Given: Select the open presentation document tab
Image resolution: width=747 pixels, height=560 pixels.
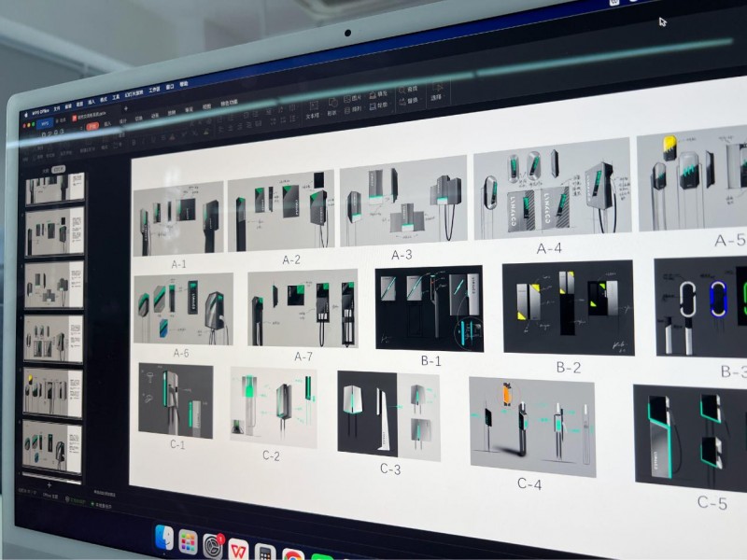Looking at the screenshot, I should click(90, 116).
